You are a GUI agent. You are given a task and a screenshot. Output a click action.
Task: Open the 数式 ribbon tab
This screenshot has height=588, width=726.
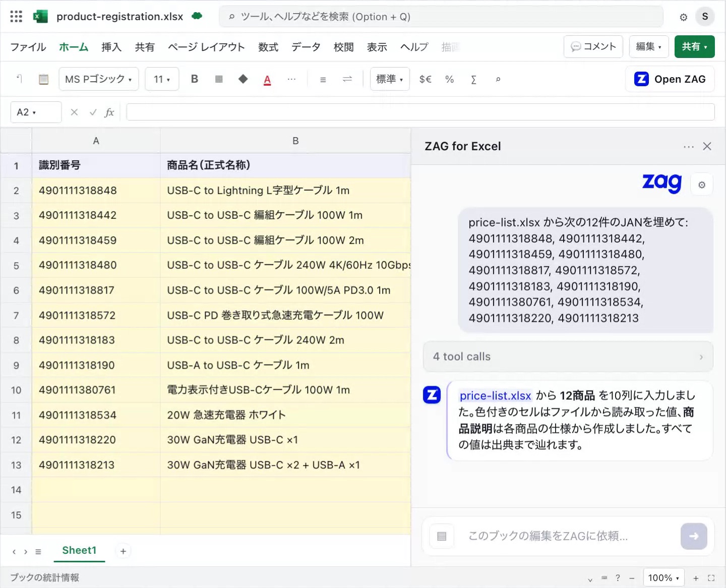tap(268, 47)
